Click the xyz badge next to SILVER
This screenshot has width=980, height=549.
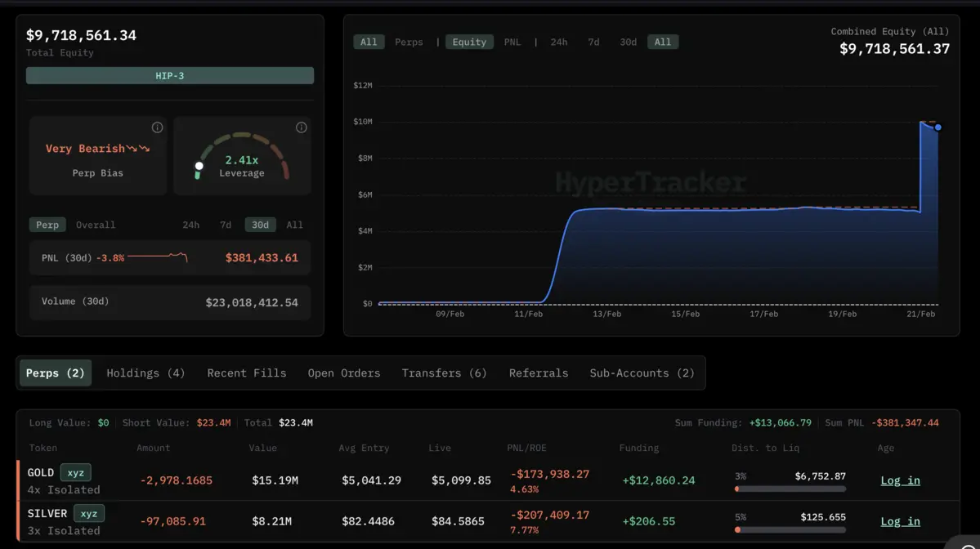(x=88, y=513)
